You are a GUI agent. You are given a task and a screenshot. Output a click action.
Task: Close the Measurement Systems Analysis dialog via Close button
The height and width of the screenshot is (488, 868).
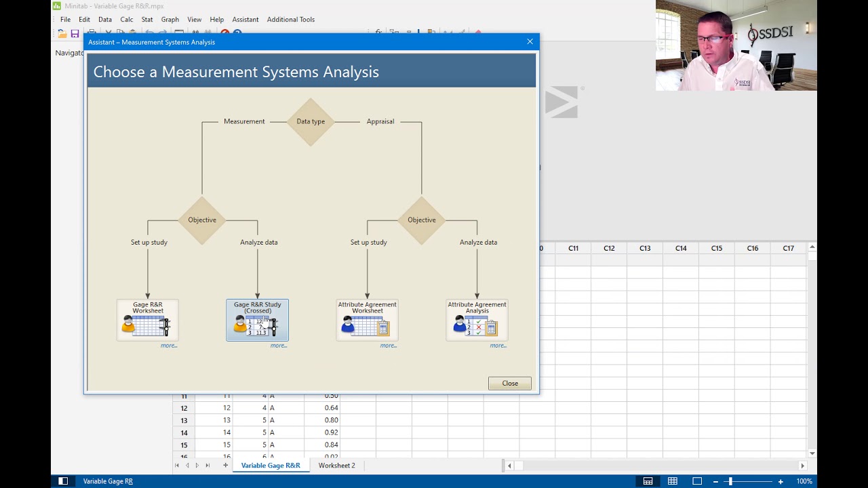click(x=510, y=384)
